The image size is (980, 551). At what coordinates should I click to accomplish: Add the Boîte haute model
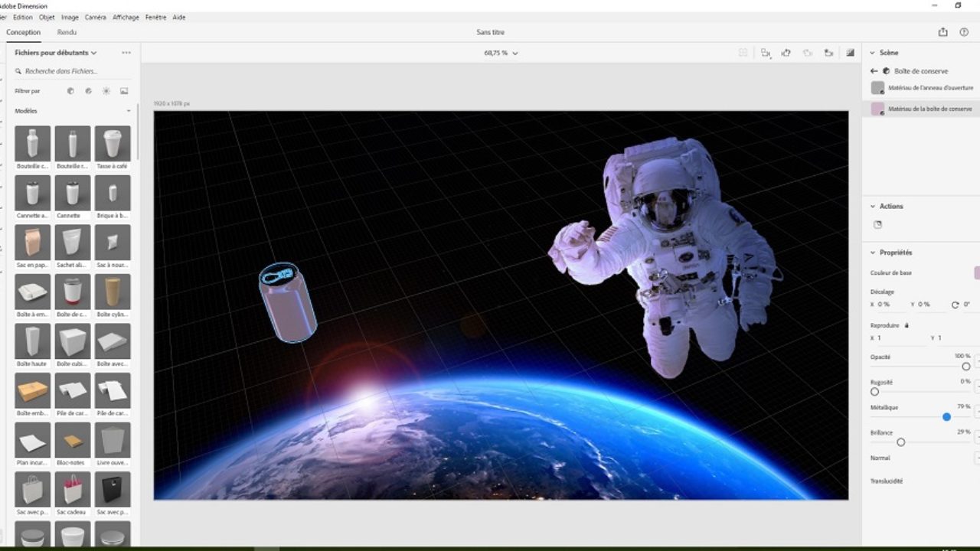33,341
